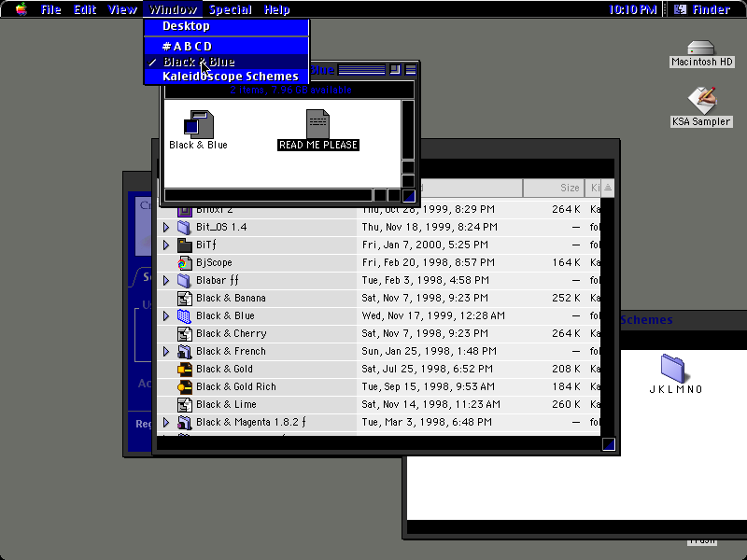Open the Finder application menu
The height and width of the screenshot is (560, 747).
click(x=704, y=9)
